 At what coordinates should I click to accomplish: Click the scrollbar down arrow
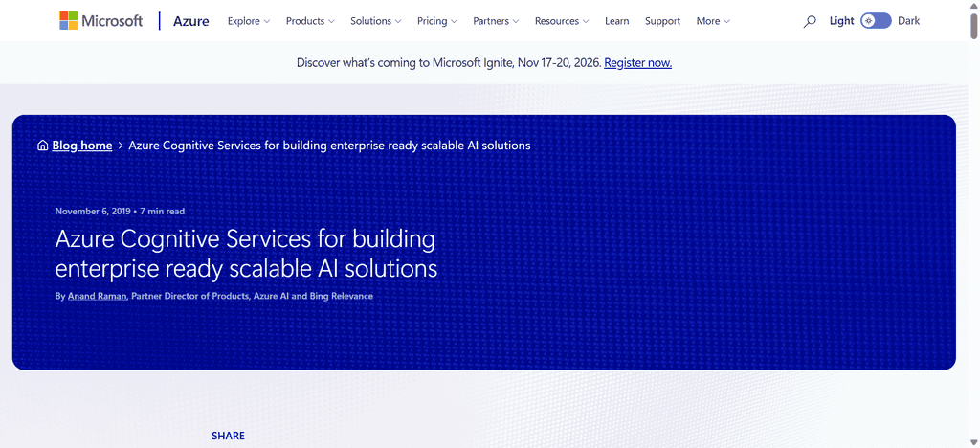coord(973,443)
